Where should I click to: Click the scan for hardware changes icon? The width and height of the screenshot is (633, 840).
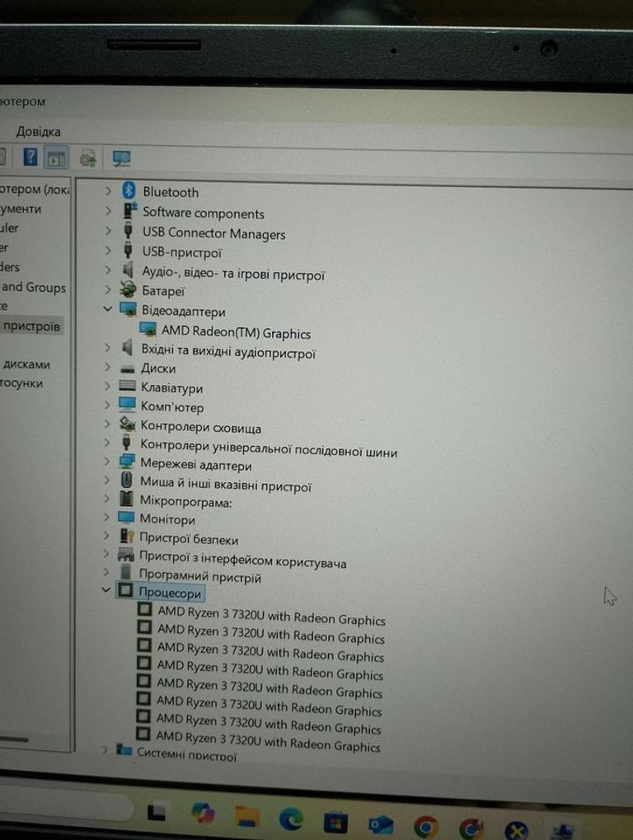121,157
